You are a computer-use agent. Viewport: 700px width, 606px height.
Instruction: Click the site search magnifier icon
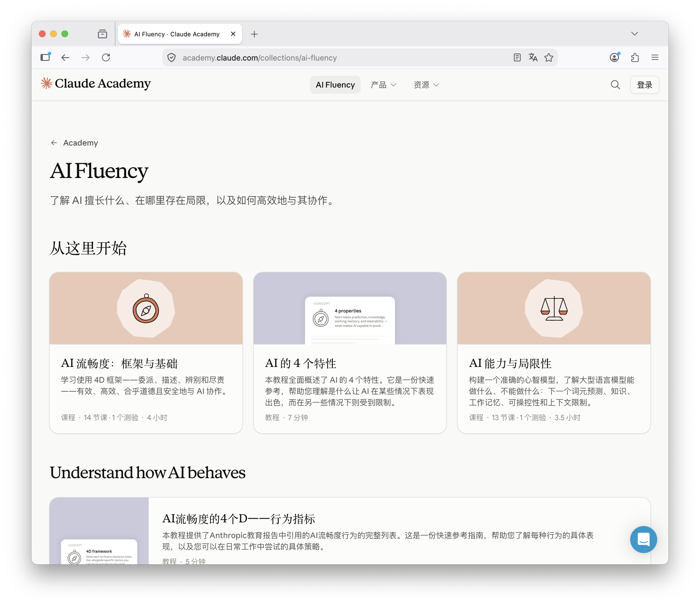click(x=615, y=85)
